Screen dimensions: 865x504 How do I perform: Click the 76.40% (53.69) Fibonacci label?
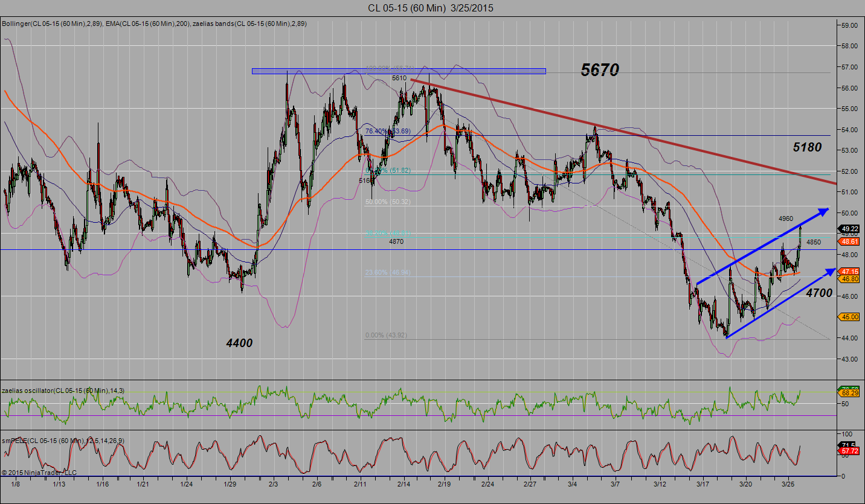pyautogui.click(x=388, y=130)
